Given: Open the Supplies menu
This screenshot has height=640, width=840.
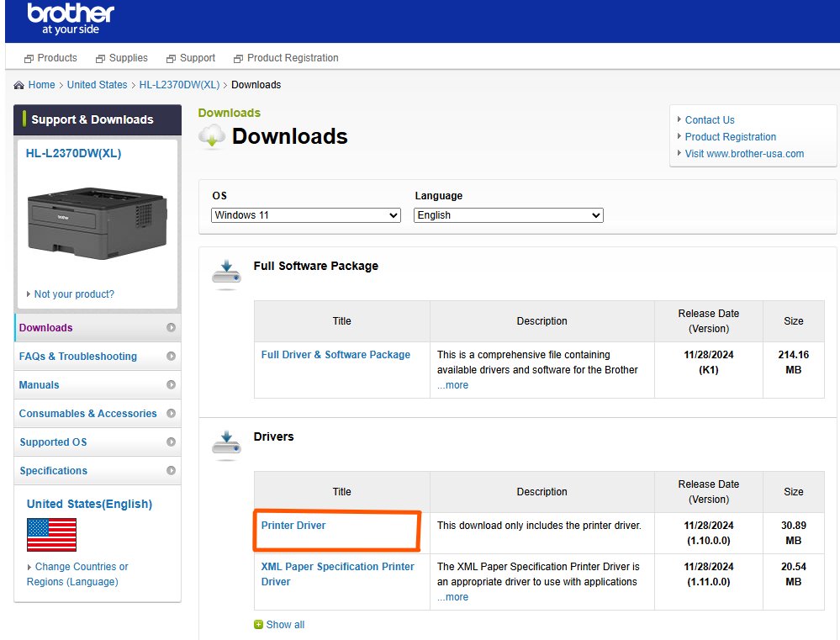Looking at the screenshot, I should pos(127,58).
